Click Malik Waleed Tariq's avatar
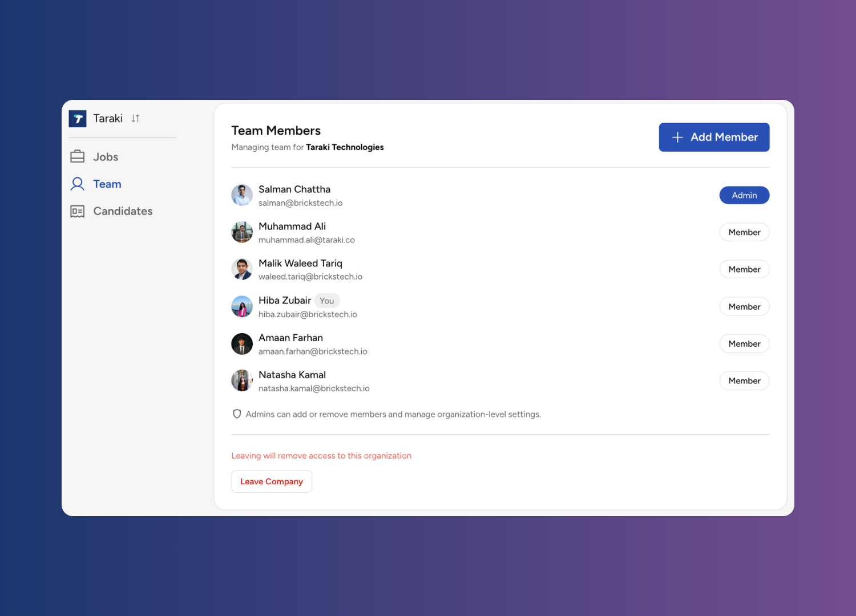 click(x=242, y=269)
